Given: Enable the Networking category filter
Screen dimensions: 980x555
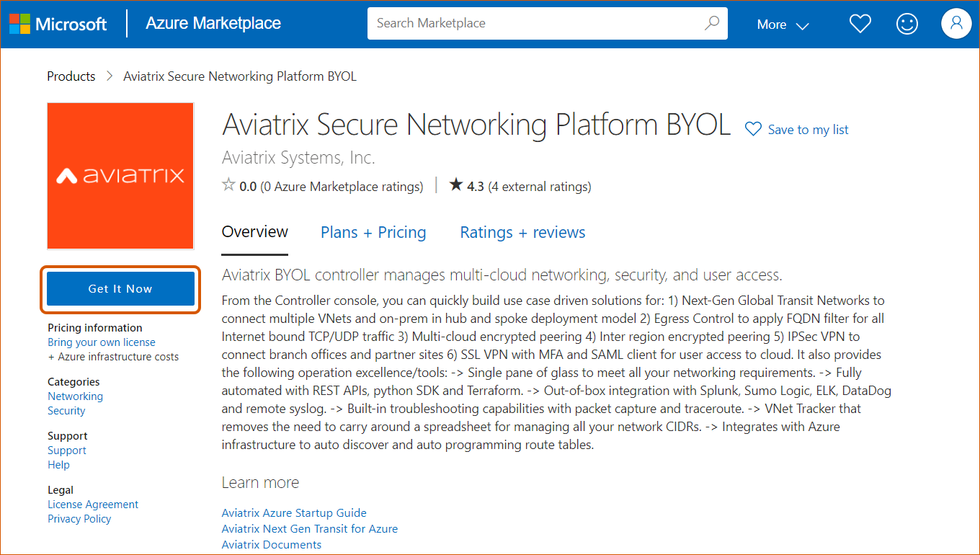Looking at the screenshot, I should 75,396.
